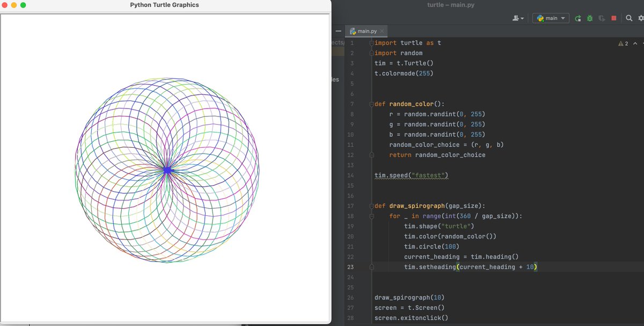Run the main script with the green arrow
This screenshot has width=644, height=326.
577,18
